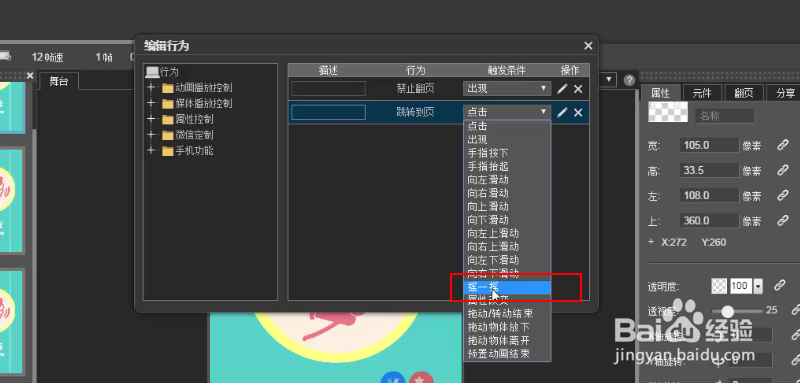
Task: Click the 动画播放控制 folder icon
Action: [x=167, y=88]
